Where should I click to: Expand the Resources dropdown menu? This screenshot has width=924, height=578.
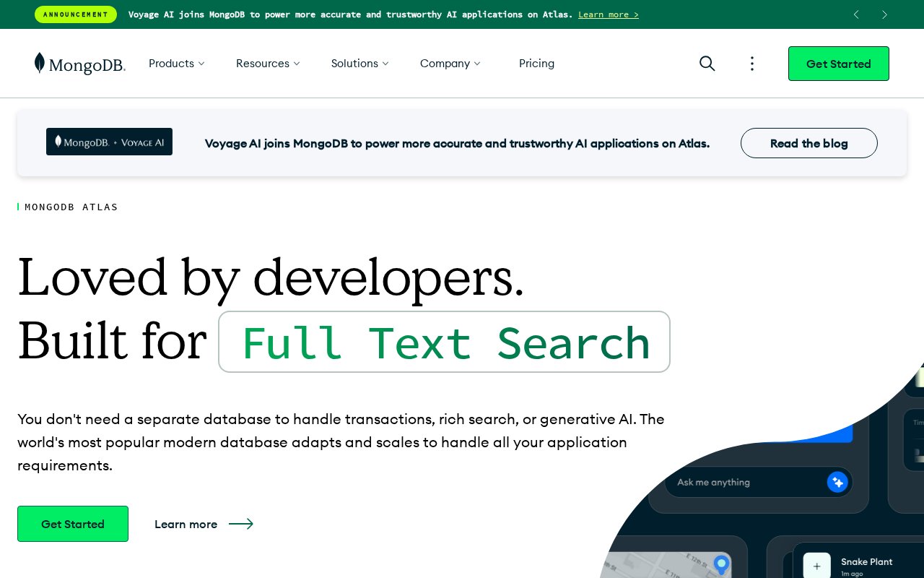point(268,64)
